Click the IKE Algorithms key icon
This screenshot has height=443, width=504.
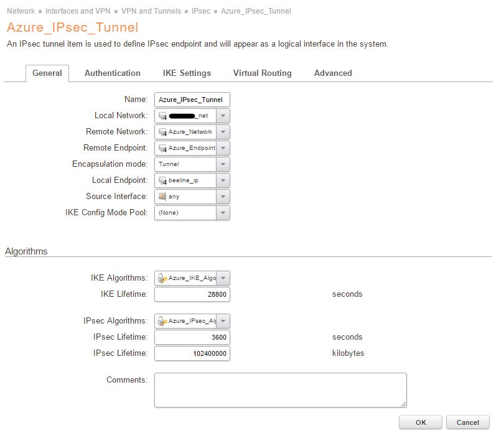tap(162, 278)
